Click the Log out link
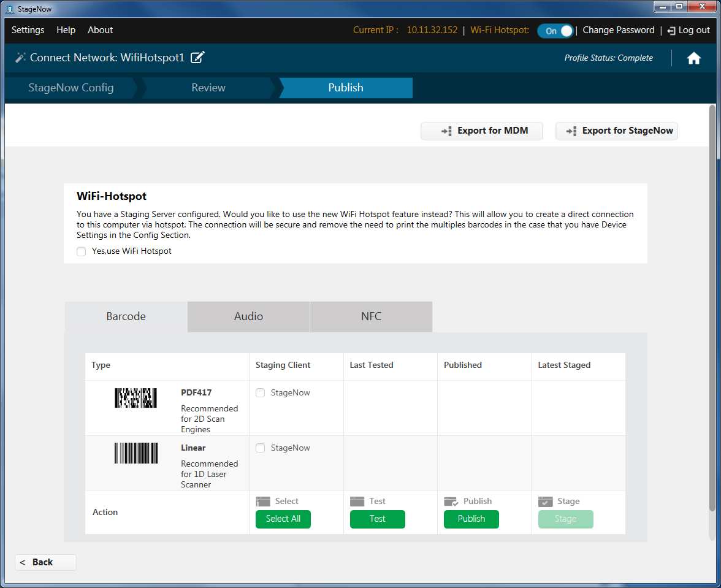 pos(689,30)
